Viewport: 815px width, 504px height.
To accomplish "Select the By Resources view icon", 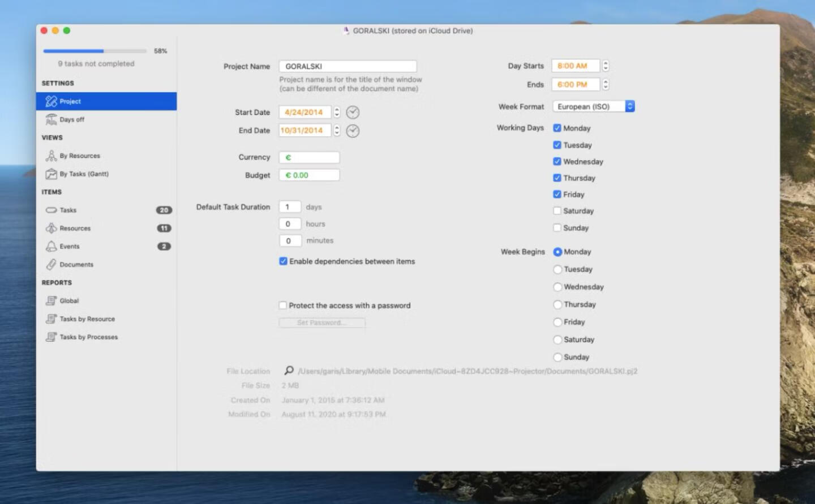I will (51, 156).
